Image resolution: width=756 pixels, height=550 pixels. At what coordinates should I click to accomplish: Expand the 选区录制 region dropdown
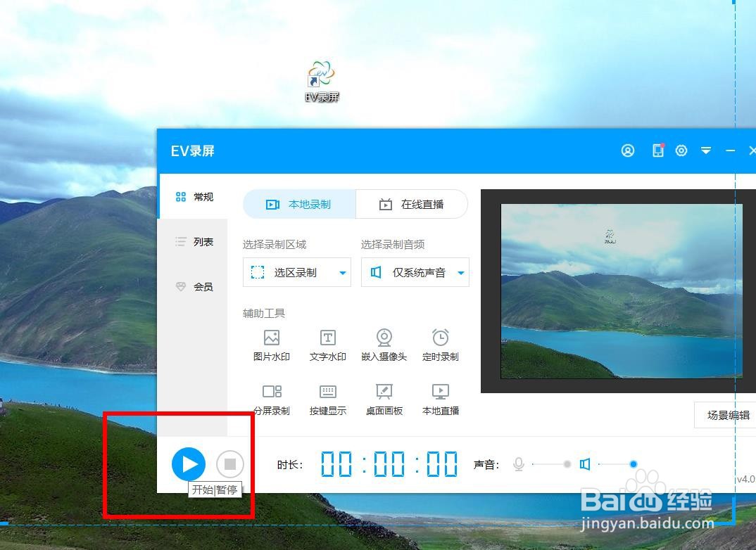pos(297,273)
